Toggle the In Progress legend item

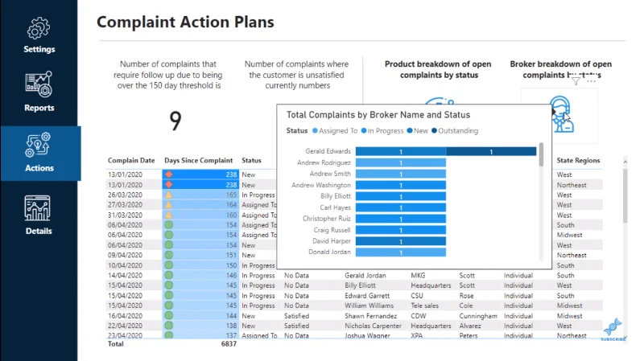(382, 131)
